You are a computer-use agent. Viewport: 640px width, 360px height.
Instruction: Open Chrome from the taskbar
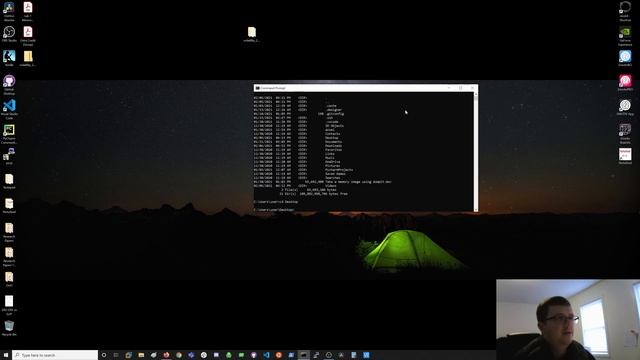(x=179, y=355)
